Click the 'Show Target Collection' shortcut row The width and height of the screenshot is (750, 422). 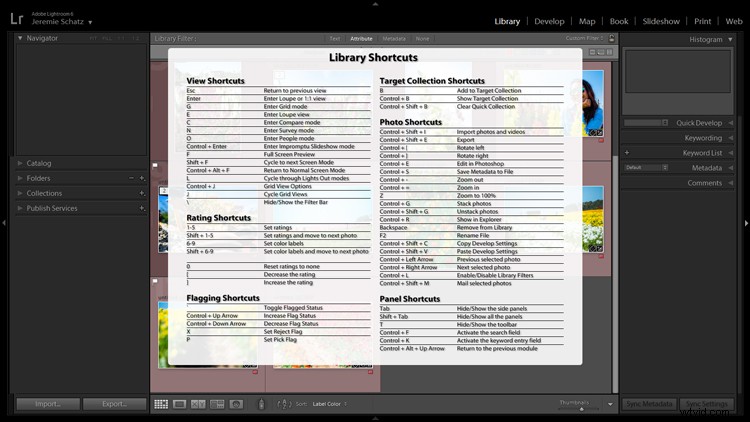pos(471,99)
